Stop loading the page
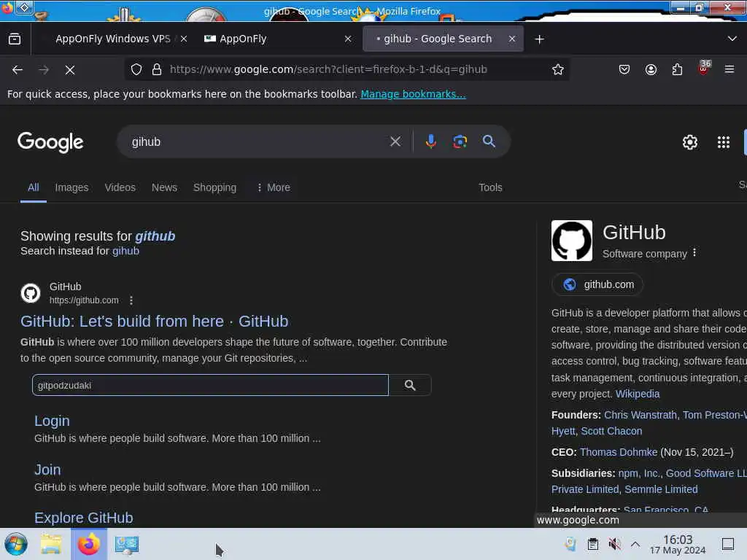This screenshot has height=560, width=747. (x=70, y=70)
